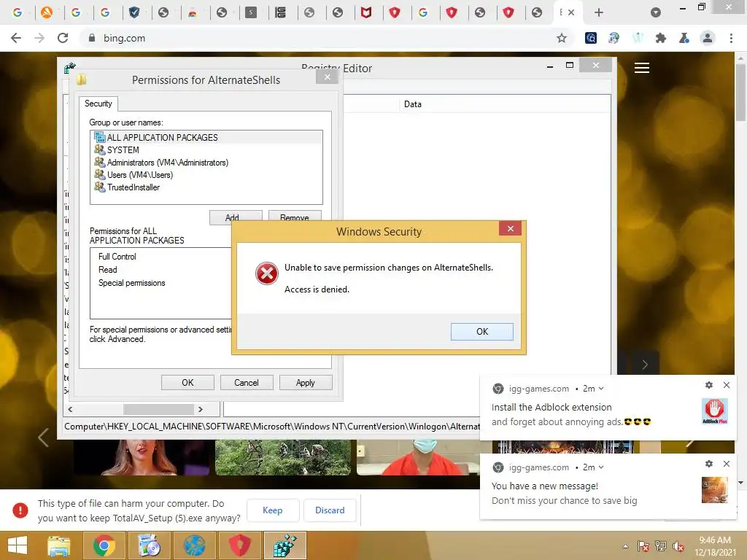Close the Windows Security error dialog
Viewport: 747px width, 560px height.
pyautogui.click(x=510, y=228)
